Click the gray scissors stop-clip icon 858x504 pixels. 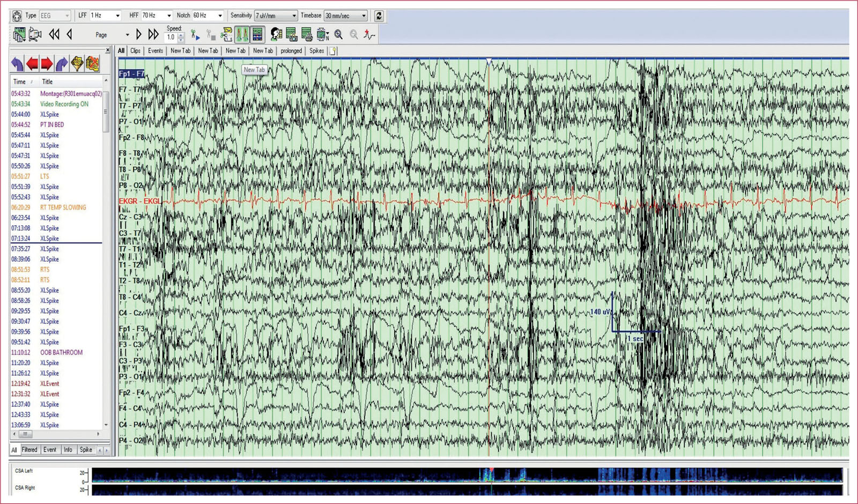[211, 35]
